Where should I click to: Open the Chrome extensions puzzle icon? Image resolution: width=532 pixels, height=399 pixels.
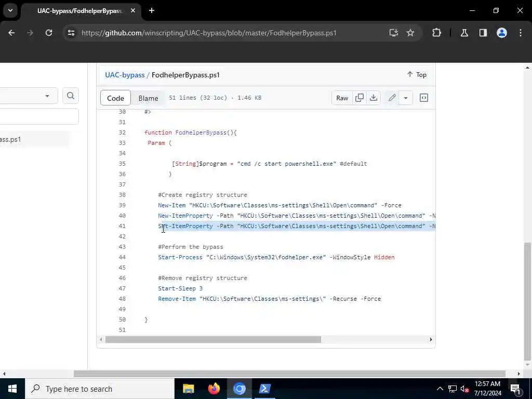(x=436, y=33)
